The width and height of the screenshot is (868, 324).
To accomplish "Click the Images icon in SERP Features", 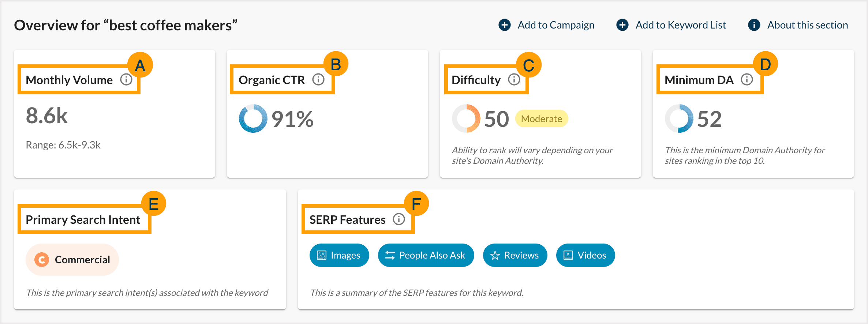I will point(322,255).
